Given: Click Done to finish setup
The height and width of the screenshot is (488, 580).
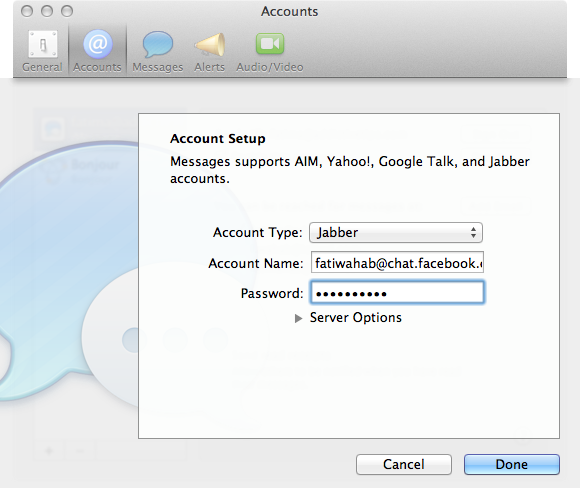Looking at the screenshot, I should click(x=512, y=464).
